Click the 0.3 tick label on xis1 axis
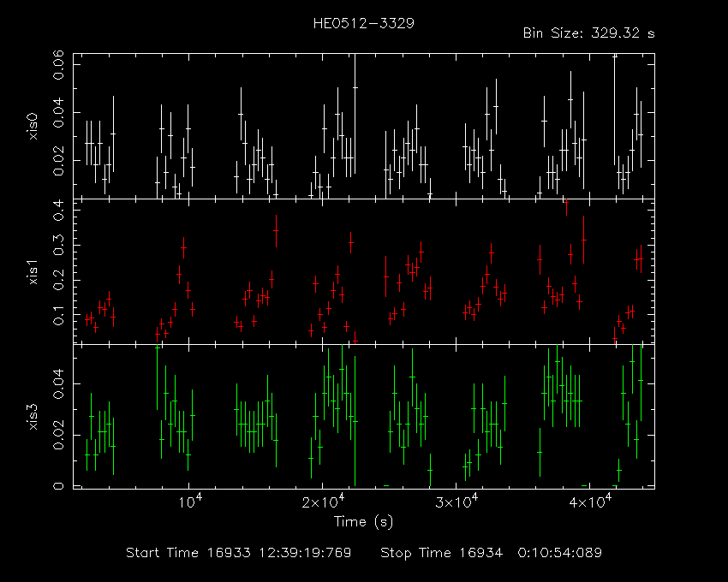Screen dimensions: 728x582 (x=58, y=245)
